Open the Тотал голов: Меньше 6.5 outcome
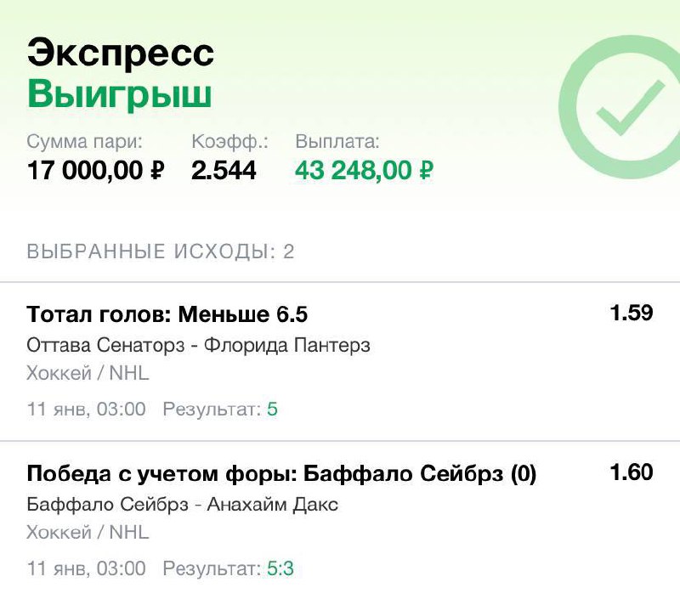This screenshot has height=616, width=680. pyautogui.click(x=167, y=315)
